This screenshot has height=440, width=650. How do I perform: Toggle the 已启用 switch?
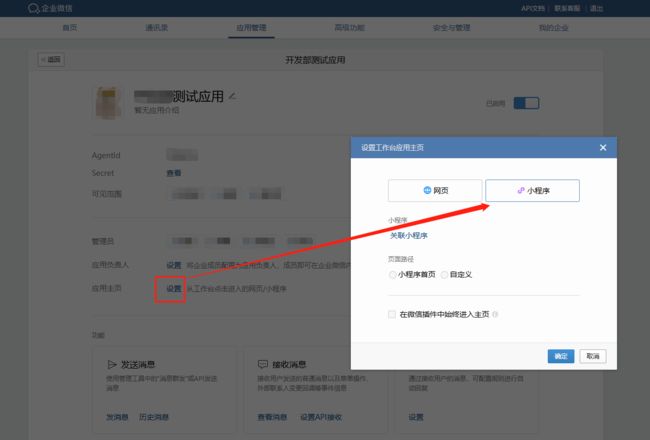pyautogui.click(x=526, y=103)
